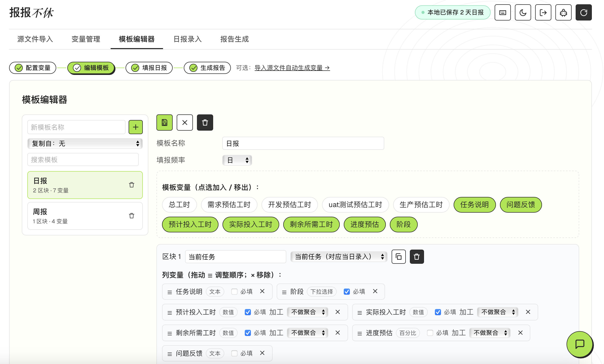Switch to the 源文件导入 tab
The height and width of the screenshot is (364, 604).
35,39
